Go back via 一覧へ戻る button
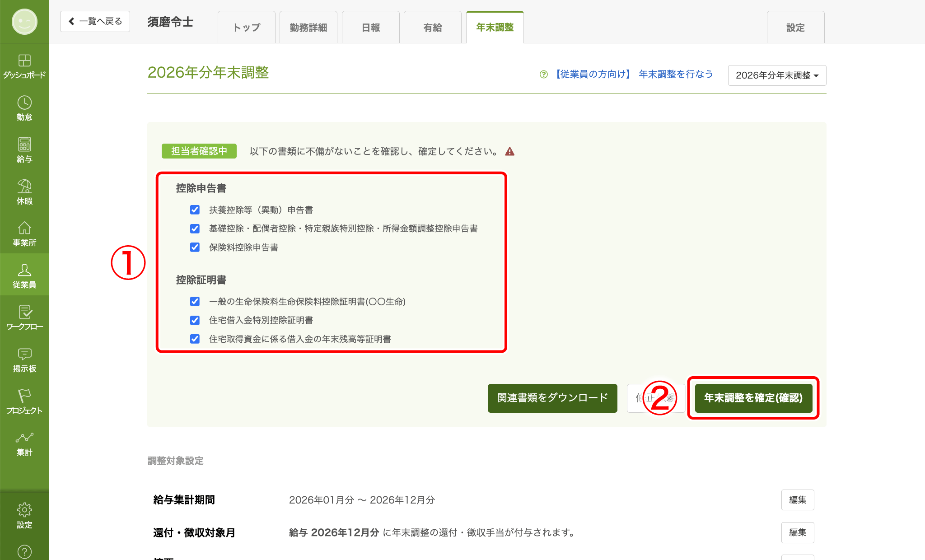 pos(95,21)
